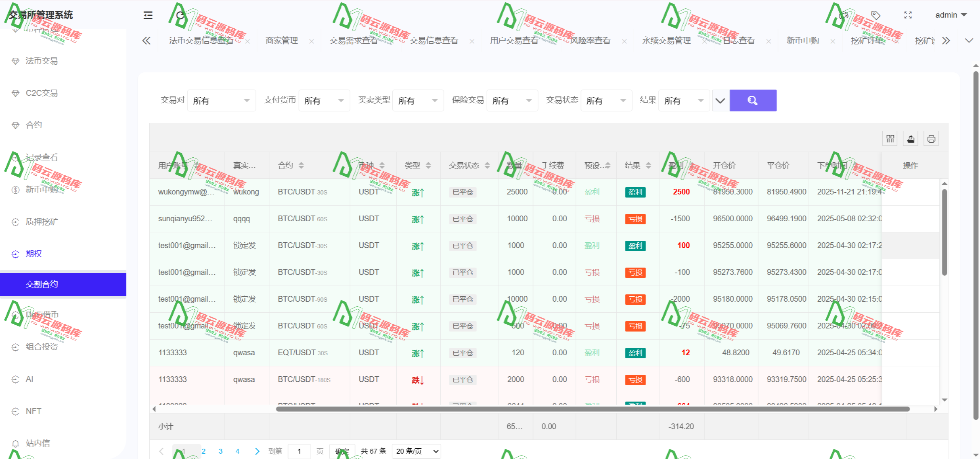Image resolution: width=980 pixels, height=459 pixels.
Task: Select 期权 in the sidebar menu
Action: [33, 253]
